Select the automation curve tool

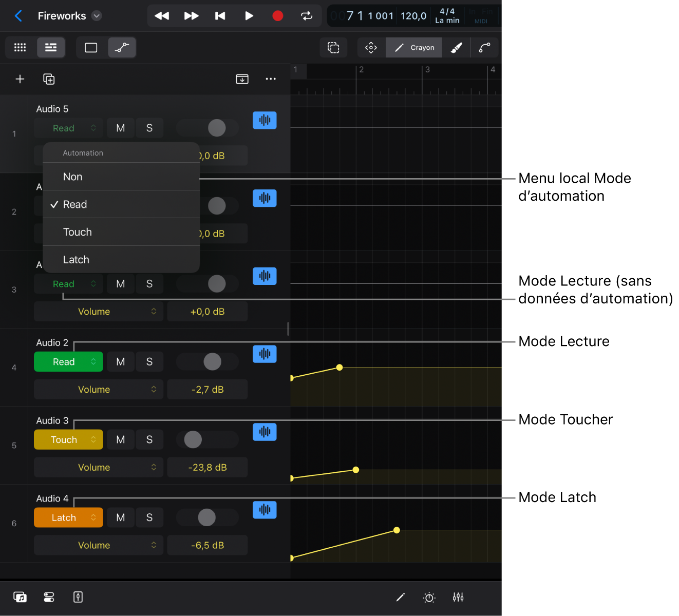[x=484, y=47]
